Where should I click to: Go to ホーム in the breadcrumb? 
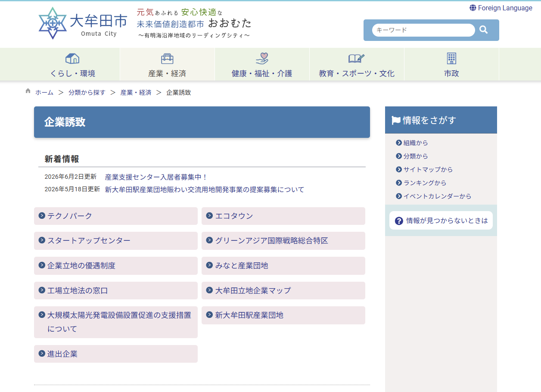point(44,93)
